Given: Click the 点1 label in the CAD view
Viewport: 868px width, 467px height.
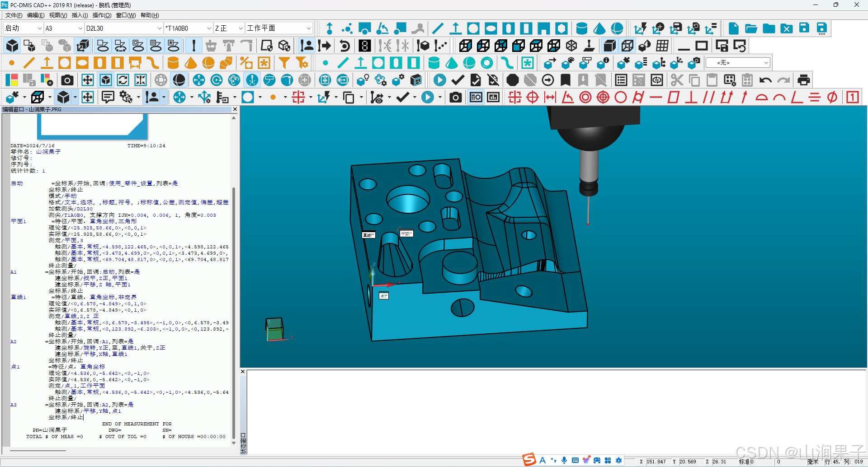Looking at the screenshot, I should tap(384, 296).
